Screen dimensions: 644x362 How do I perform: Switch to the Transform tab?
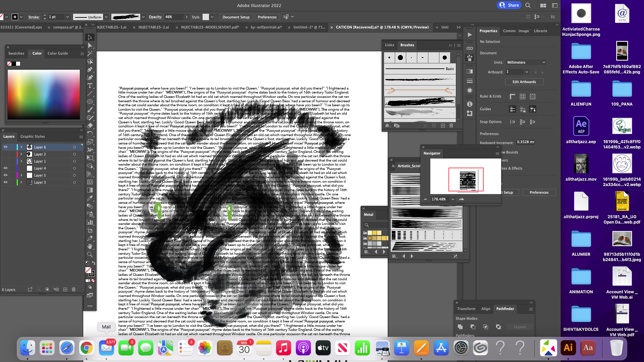pos(466,309)
